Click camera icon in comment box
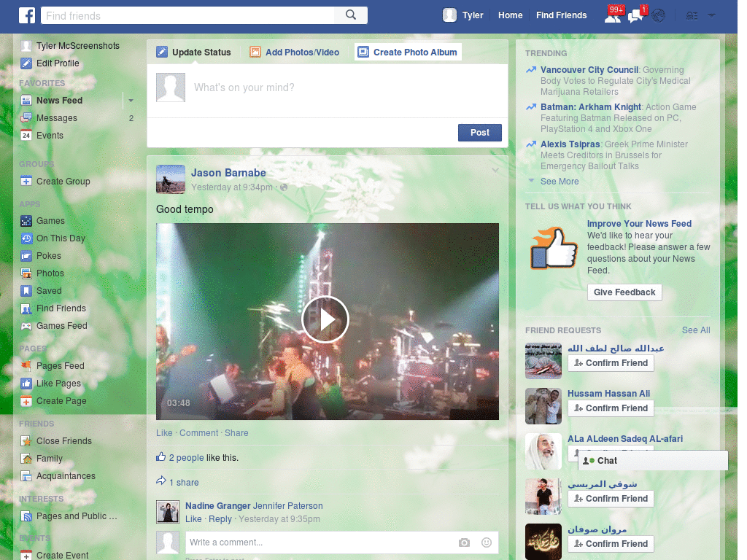 (x=464, y=542)
